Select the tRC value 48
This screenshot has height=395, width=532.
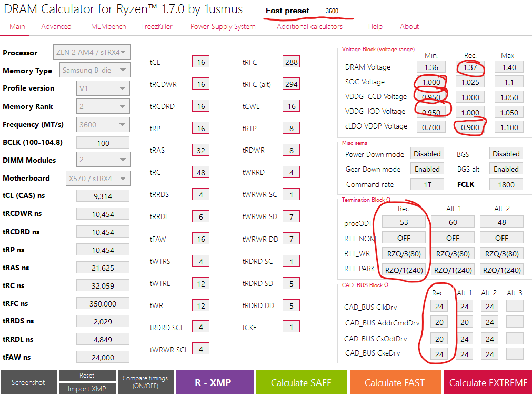(x=201, y=172)
